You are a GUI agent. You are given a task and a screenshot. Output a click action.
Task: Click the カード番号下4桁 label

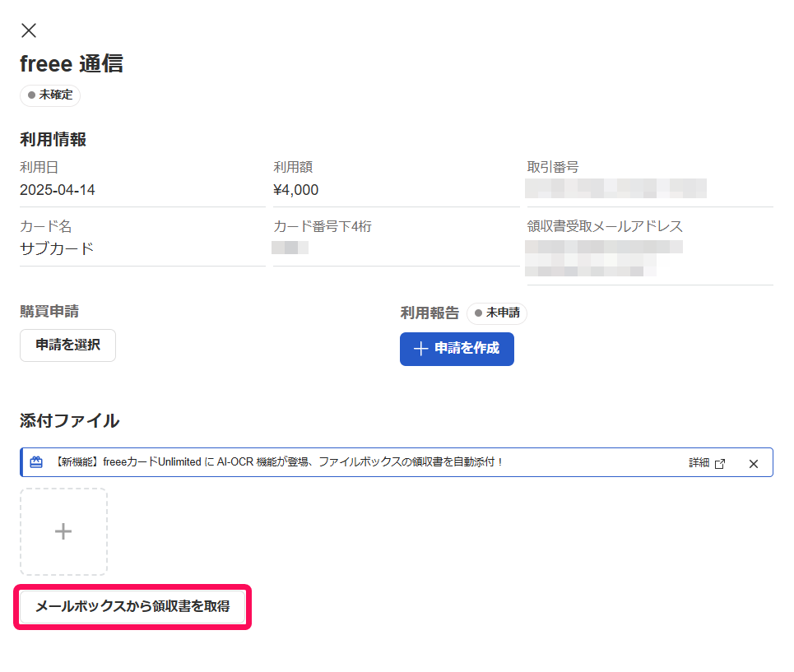pos(322,226)
